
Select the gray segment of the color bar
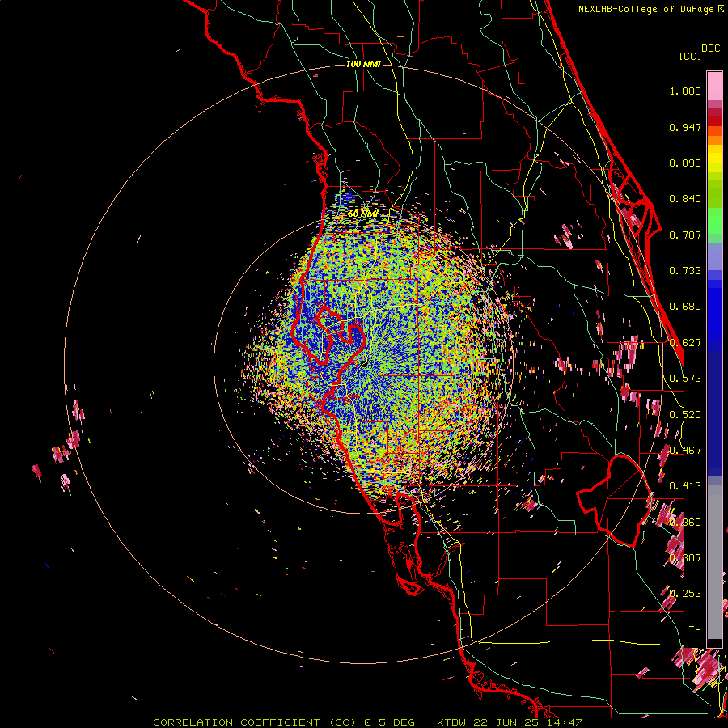pos(714,562)
